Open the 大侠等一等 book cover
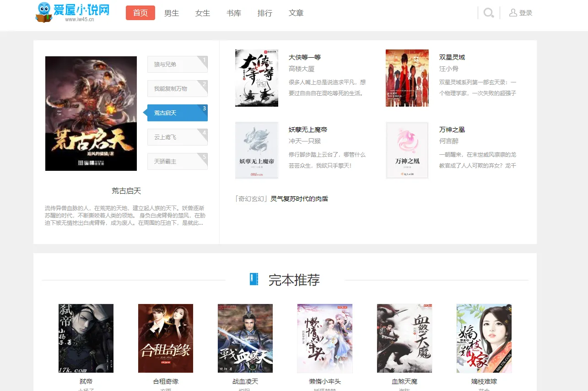This screenshot has height=391, width=588. 257,78
